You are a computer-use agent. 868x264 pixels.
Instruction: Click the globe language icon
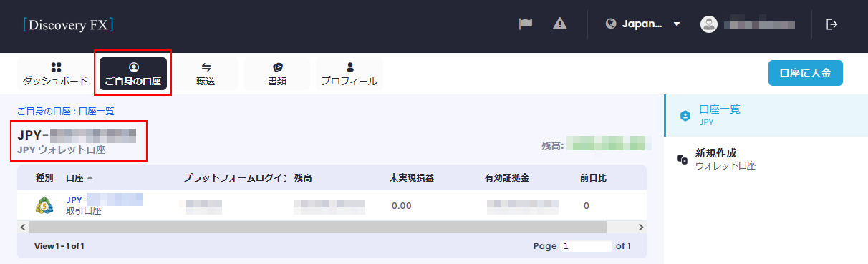tap(611, 24)
